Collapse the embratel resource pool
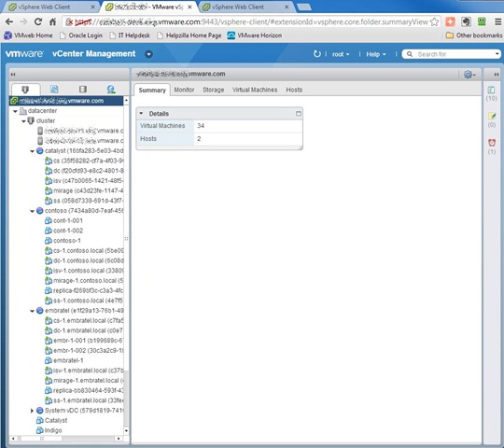Image resolution: width=504 pixels, height=448 pixels. (32, 311)
